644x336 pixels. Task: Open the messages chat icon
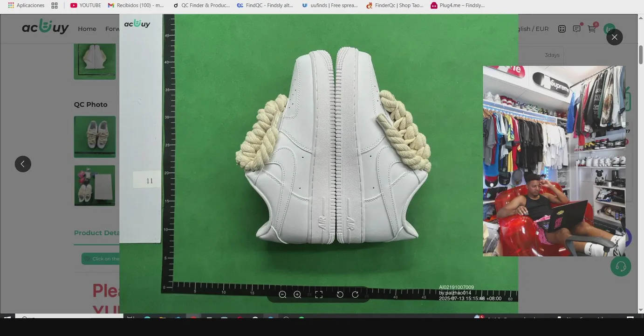577,28
